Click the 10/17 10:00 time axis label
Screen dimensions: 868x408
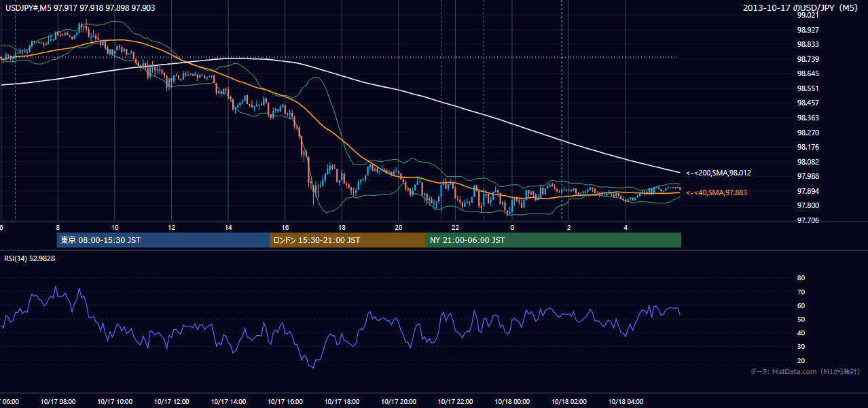[115, 402]
